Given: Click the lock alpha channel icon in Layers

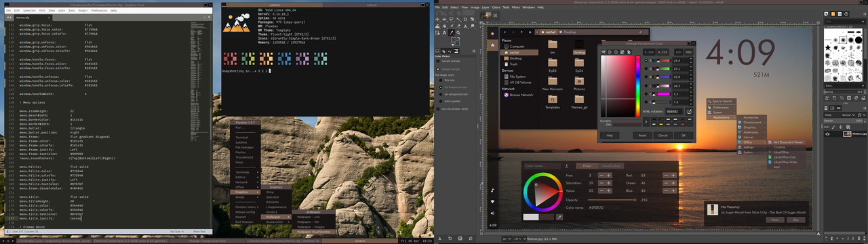Looking at the screenshot, I should (848, 127).
